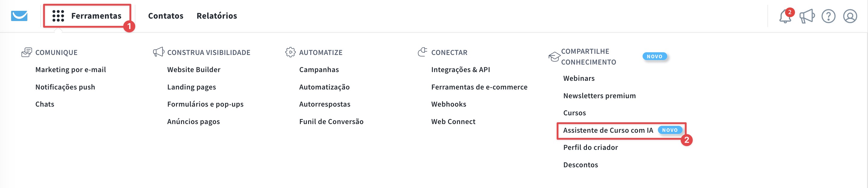Open the notifications bell icon
This screenshot has height=188, width=868.
pos(785,16)
